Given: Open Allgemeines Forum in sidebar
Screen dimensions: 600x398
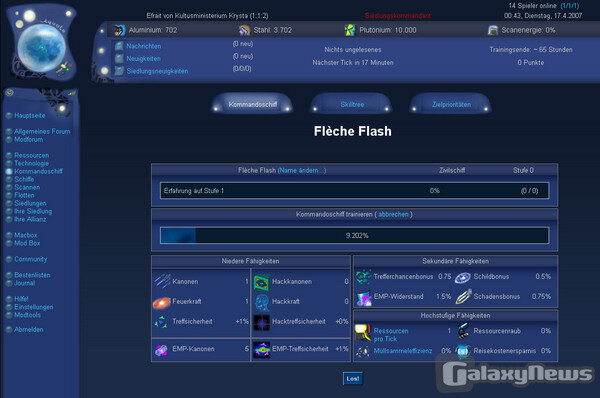Looking at the screenshot, I should (x=42, y=131).
